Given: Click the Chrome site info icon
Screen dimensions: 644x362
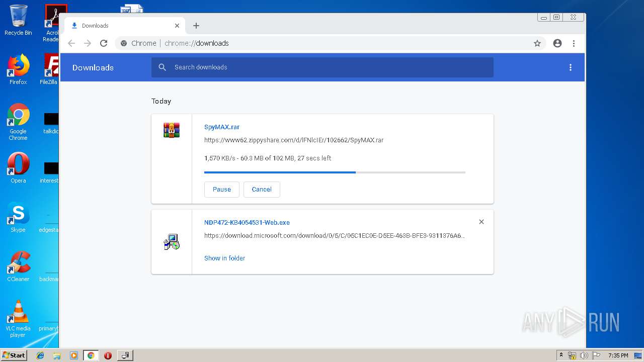Looking at the screenshot, I should point(124,43).
